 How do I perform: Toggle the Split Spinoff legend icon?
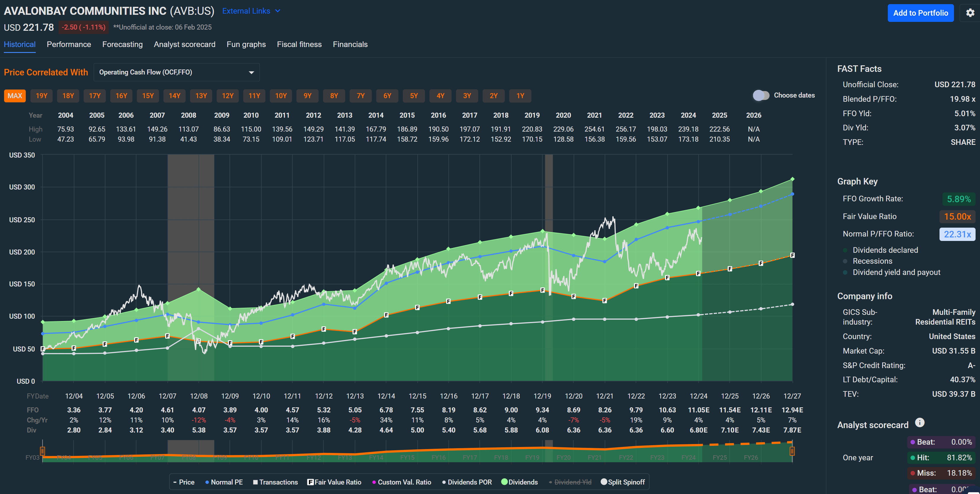coord(604,482)
